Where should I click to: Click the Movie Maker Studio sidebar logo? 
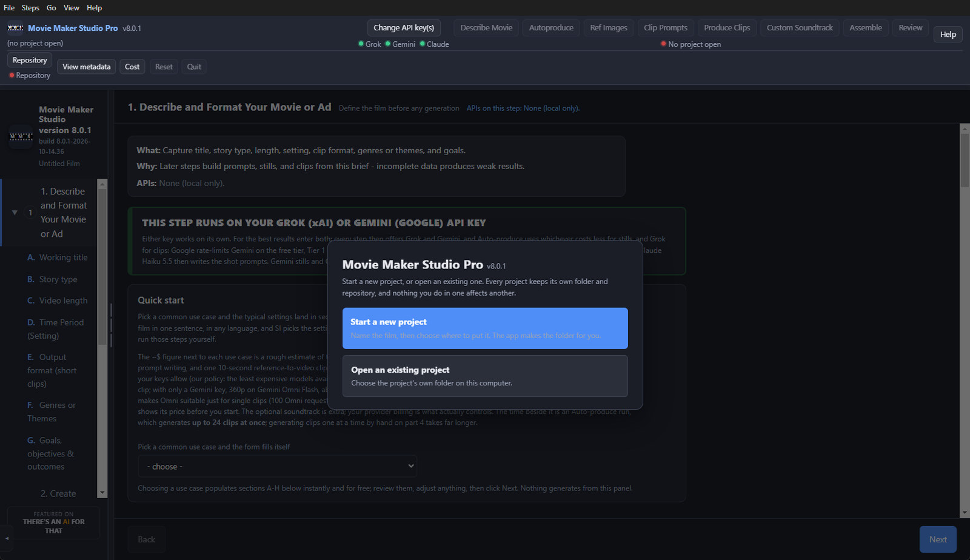[21, 136]
